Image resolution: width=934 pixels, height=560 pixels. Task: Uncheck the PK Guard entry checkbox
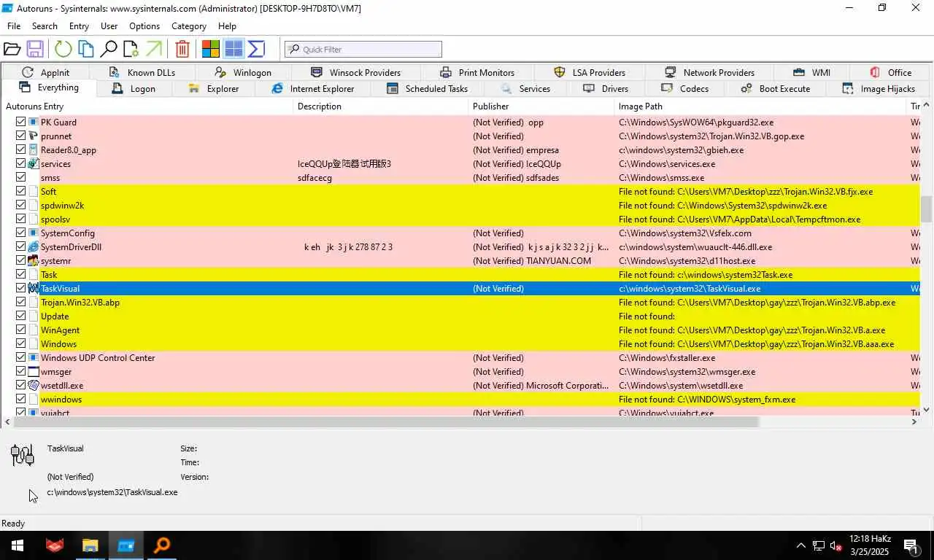[20, 122]
